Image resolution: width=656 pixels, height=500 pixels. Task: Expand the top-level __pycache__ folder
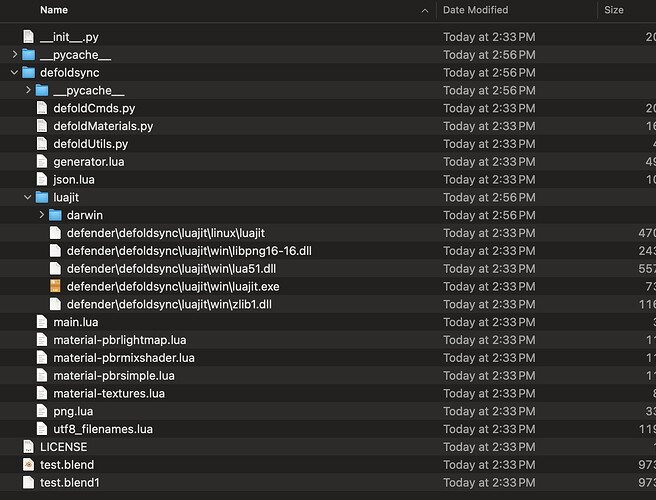(x=14, y=55)
